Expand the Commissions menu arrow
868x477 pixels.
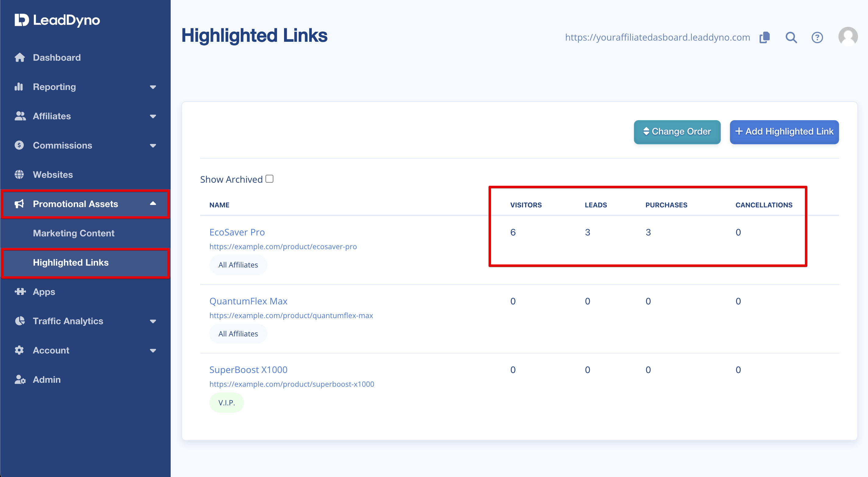tap(153, 146)
